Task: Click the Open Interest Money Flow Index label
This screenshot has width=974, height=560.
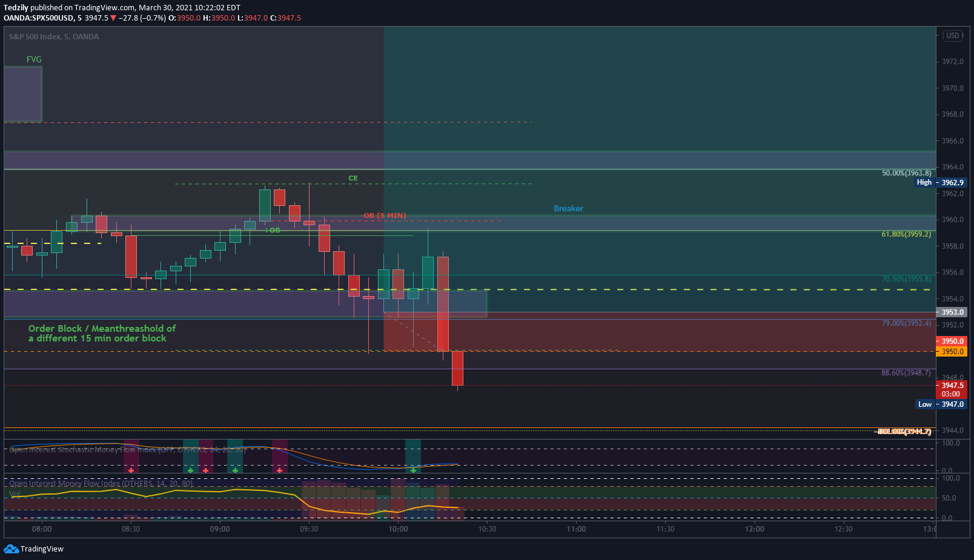Action: point(101,484)
